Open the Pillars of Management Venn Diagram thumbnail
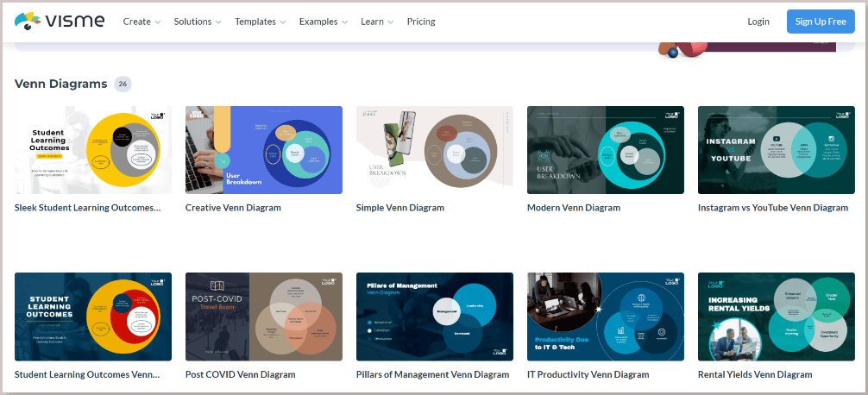The width and height of the screenshot is (868, 395). coord(435,317)
